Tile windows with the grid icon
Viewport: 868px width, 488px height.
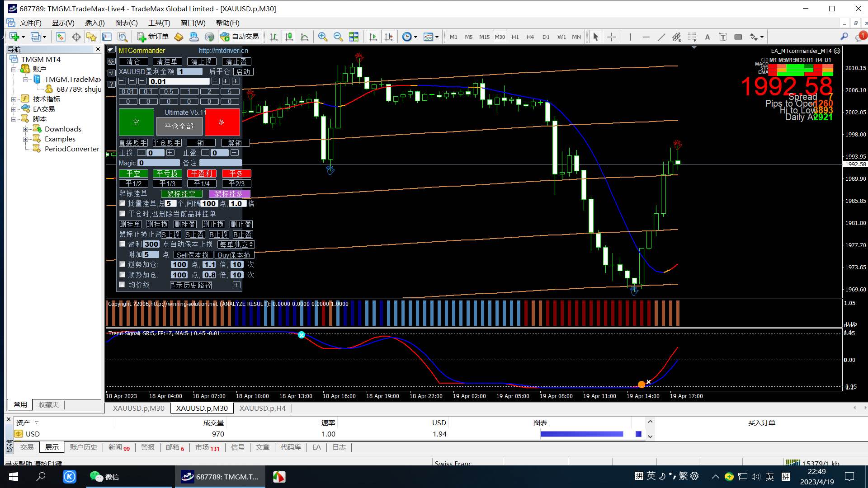(x=354, y=37)
